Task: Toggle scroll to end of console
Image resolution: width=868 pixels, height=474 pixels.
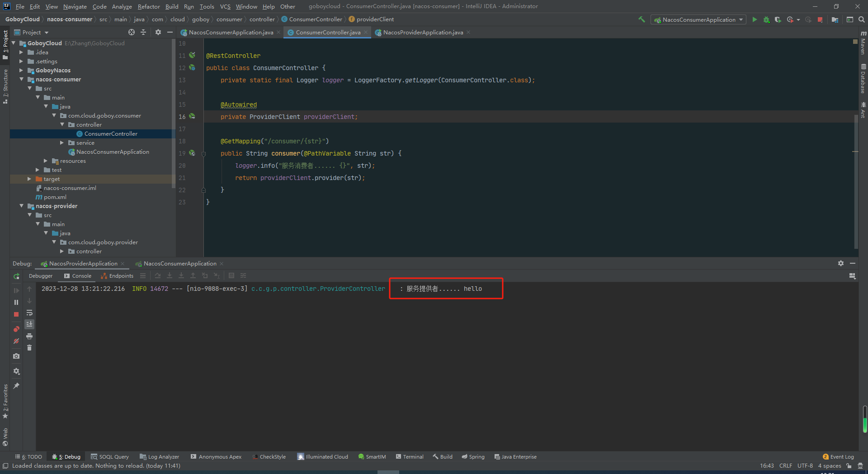Action: pos(29,324)
